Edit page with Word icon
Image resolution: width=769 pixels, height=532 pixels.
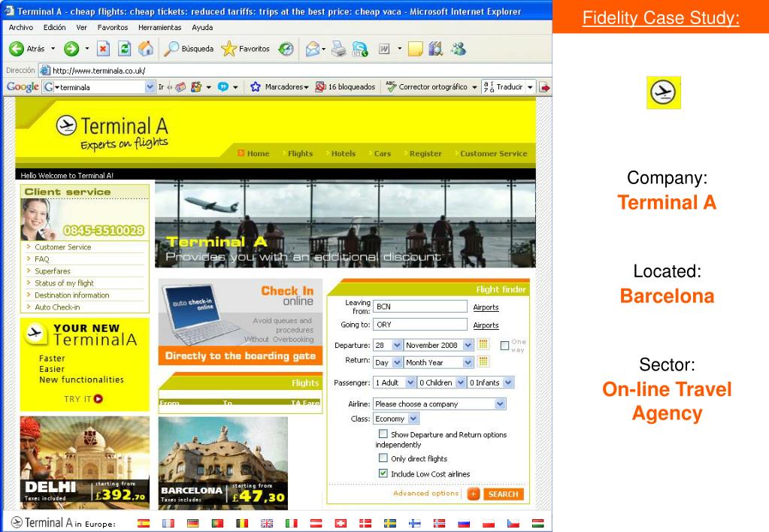pos(385,49)
